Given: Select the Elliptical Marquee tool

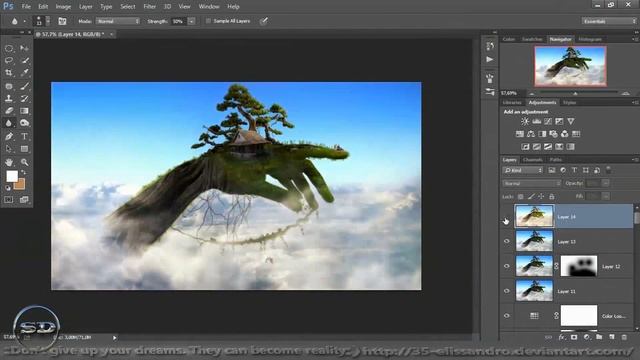Looking at the screenshot, I should click(9, 49).
